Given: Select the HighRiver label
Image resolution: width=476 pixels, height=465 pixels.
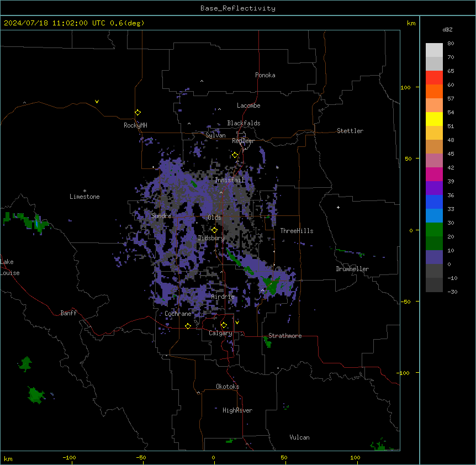Looking at the screenshot, I should [x=237, y=410].
